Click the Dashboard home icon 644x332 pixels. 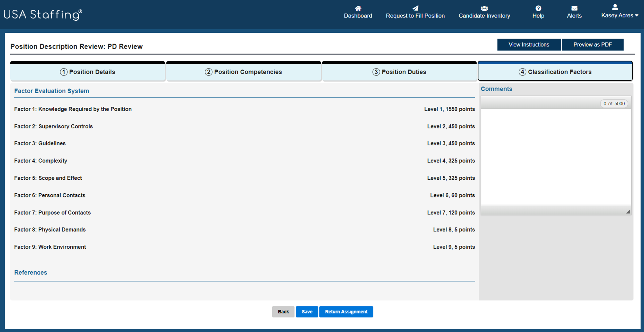[358, 8]
